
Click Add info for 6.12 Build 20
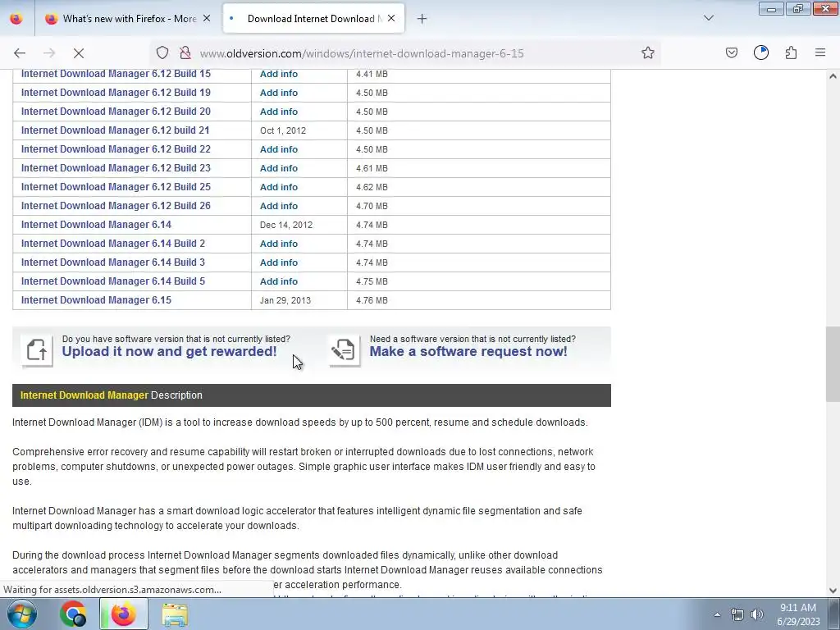[279, 112]
